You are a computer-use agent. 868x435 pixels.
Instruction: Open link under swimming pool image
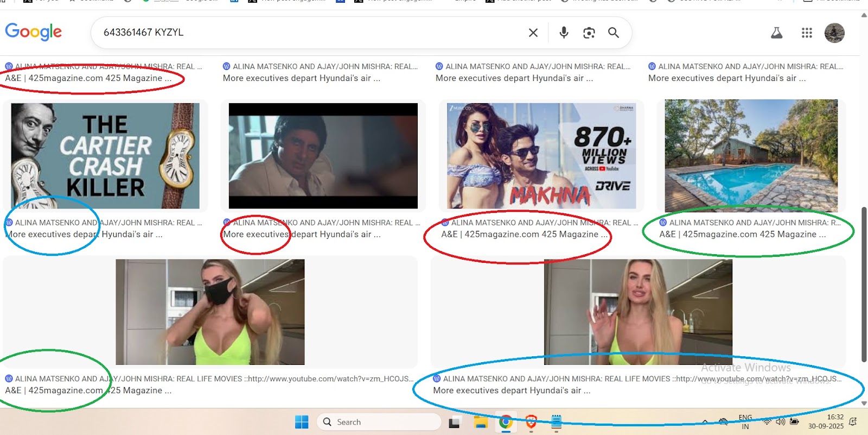[742, 235]
